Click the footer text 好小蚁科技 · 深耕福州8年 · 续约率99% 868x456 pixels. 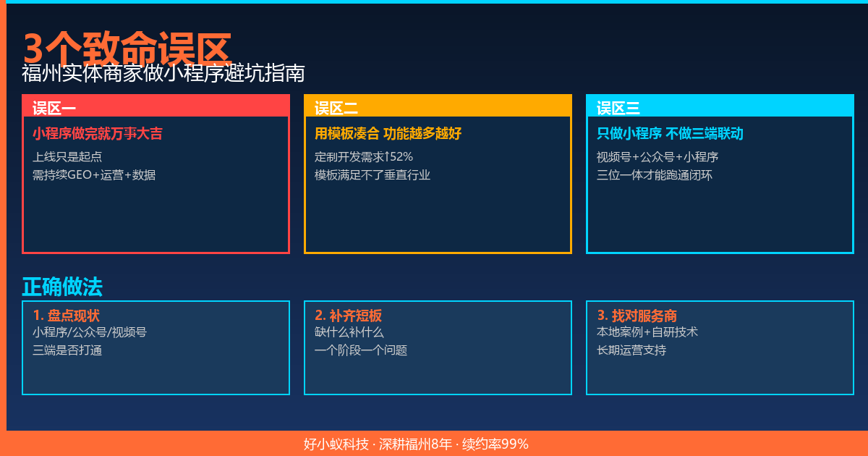[x=416, y=444]
